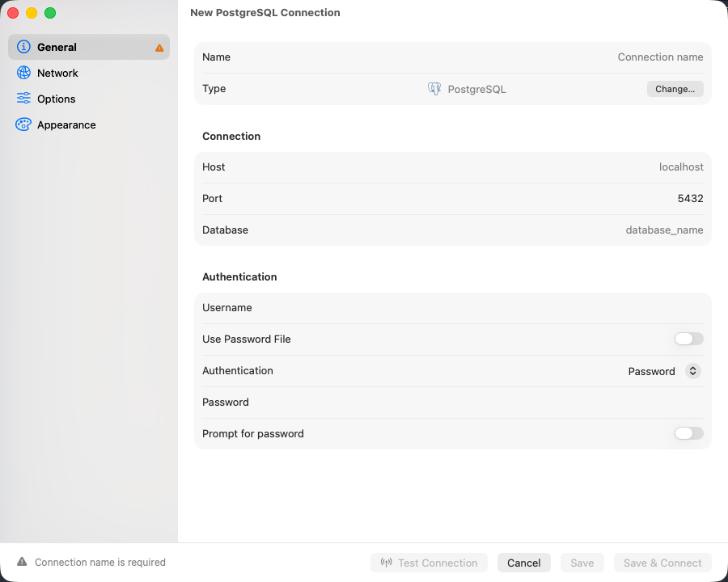Image resolution: width=728 pixels, height=582 pixels.
Task: Go to the Appearance section
Action: point(89,124)
